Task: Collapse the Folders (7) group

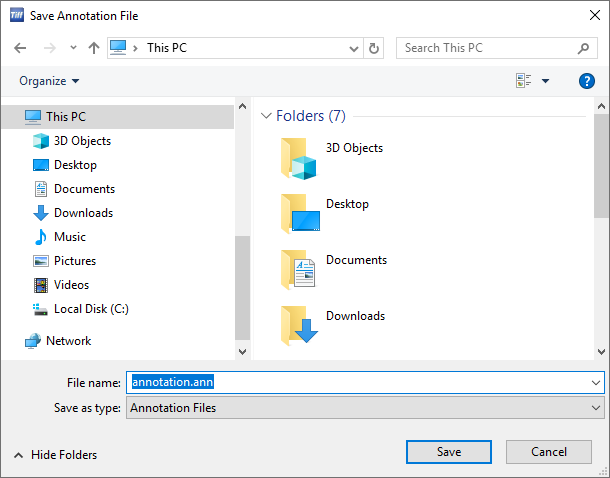Action: [265, 116]
